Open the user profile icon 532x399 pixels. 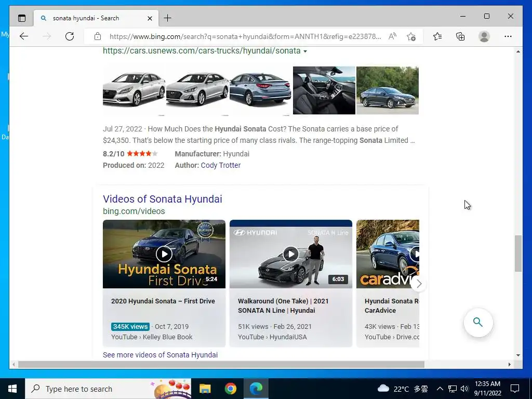[484, 36]
